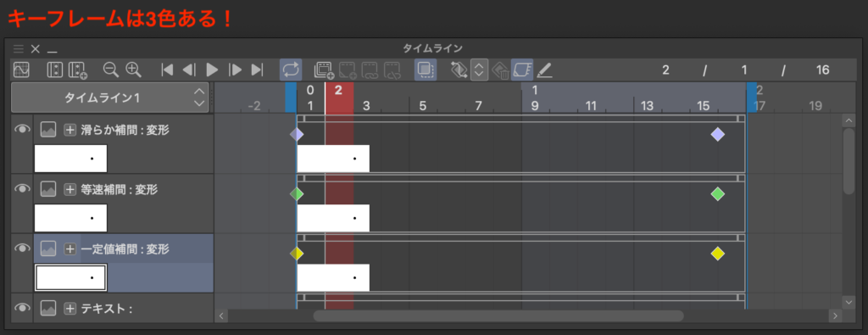Hide the 等速補間 layer with eye icon

[22, 189]
